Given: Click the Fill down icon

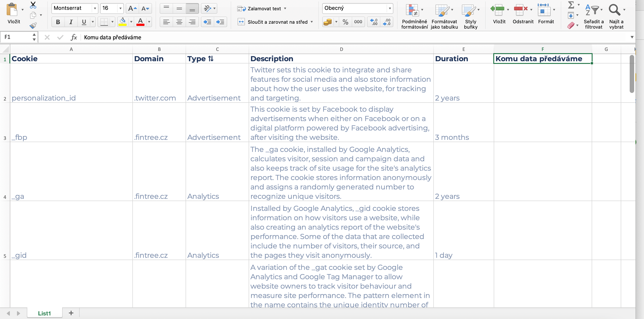Looking at the screenshot, I should [571, 15].
